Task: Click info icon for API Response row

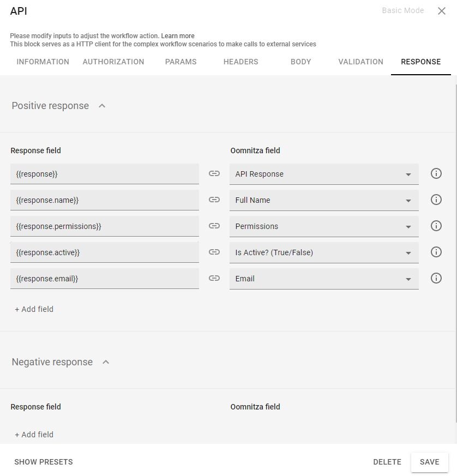Action: [x=436, y=174]
